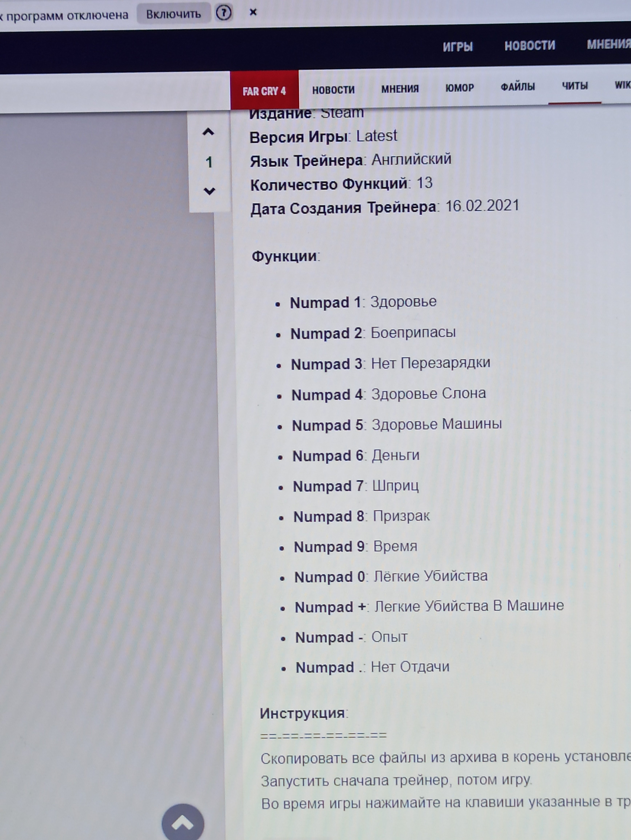
Task: Select the ЧИТЫ game tab
Action: [x=574, y=86]
